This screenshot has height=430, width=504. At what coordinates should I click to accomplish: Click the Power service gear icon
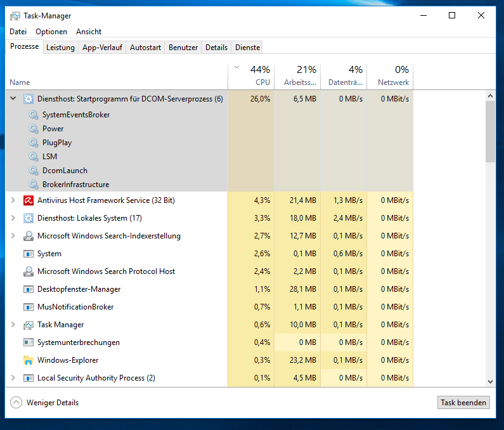(x=34, y=129)
